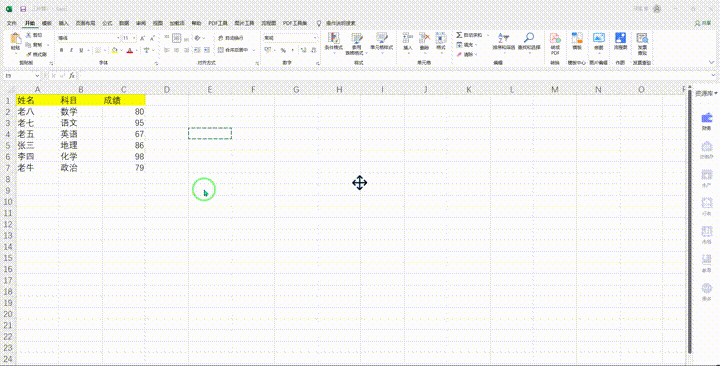Click the text orientation icon
The width and height of the screenshot is (720, 366).
click(198, 38)
